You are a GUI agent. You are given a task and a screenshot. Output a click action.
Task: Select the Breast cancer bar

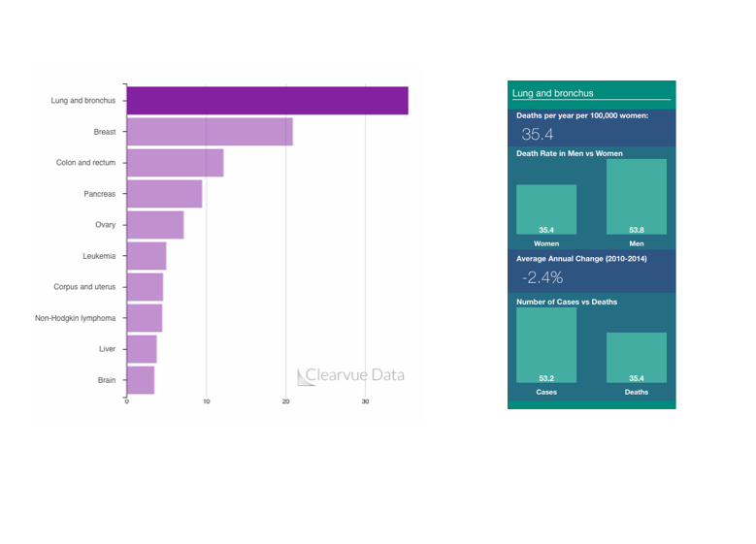pyautogui.click(x=209, y=132)
